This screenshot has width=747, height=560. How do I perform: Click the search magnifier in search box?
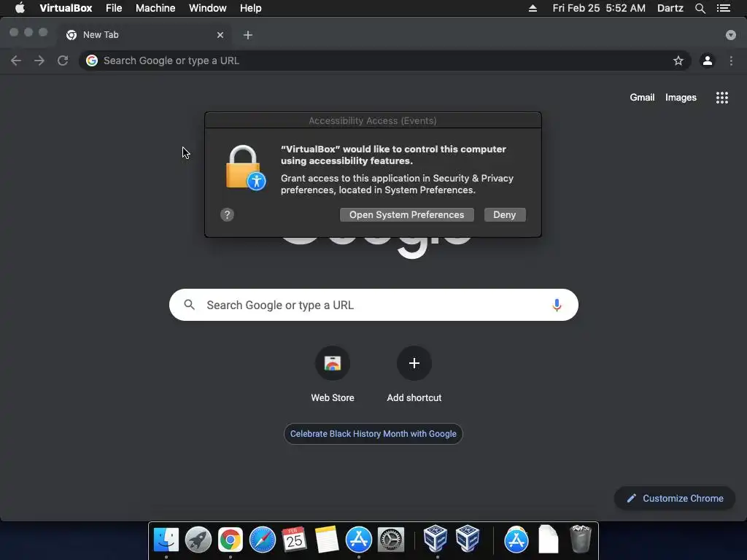[x=189, y=305]
